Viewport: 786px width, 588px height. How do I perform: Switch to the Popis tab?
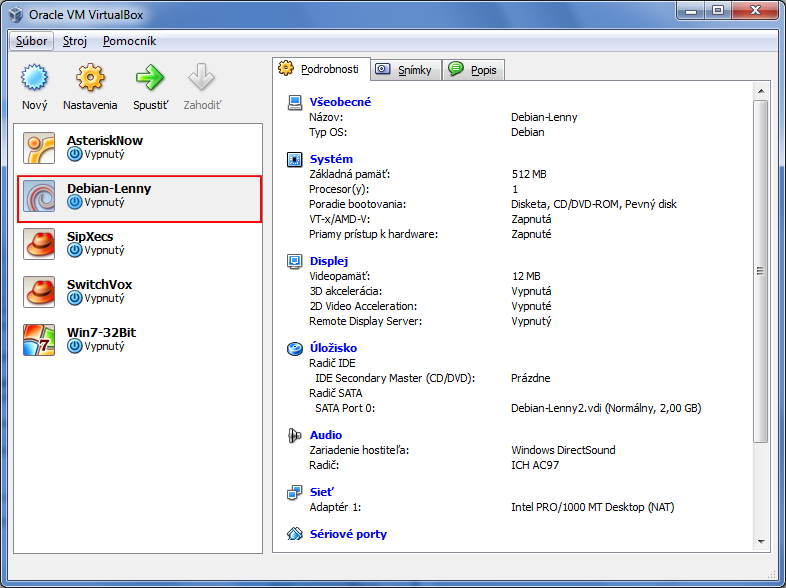click(474, 70)
